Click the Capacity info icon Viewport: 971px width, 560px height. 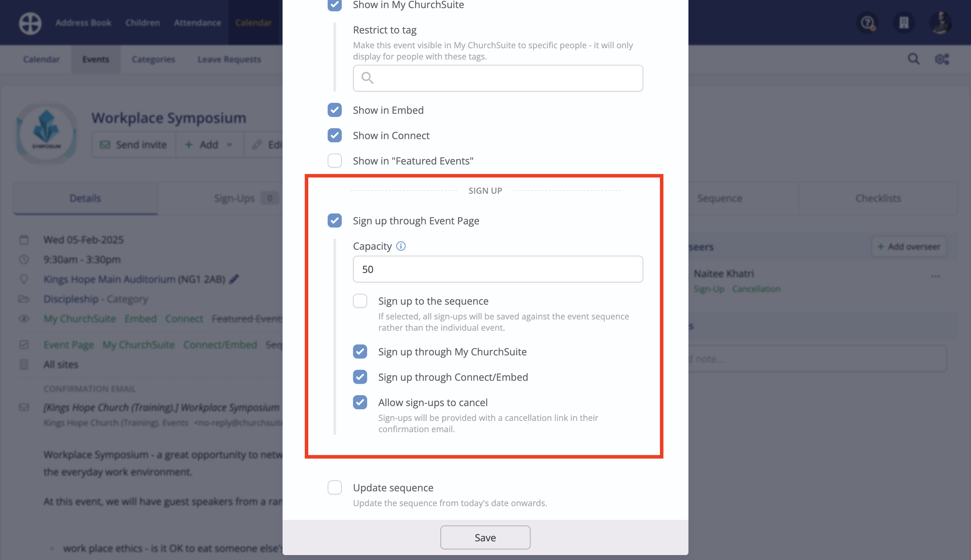point(401,246)
